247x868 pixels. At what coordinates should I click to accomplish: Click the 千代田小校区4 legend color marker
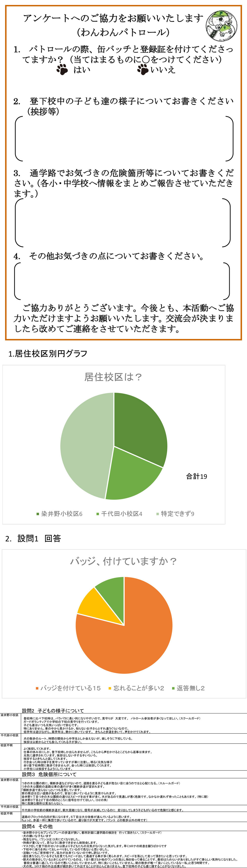point(98,514)
